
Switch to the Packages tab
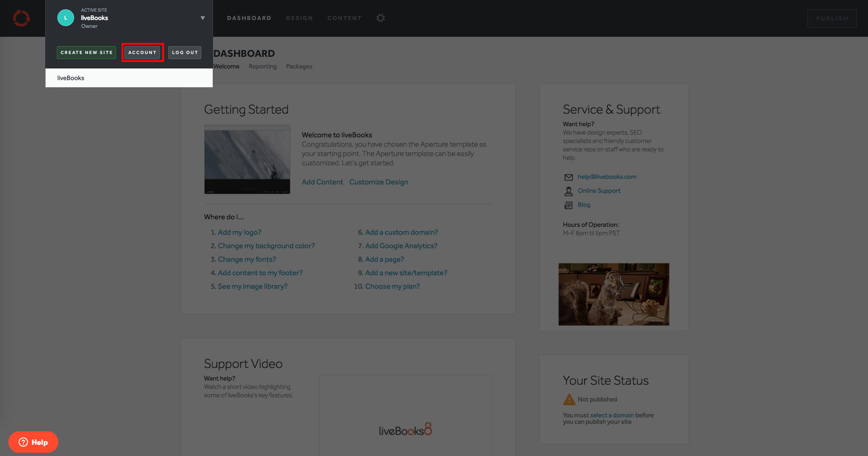click(x=299, y=67)
